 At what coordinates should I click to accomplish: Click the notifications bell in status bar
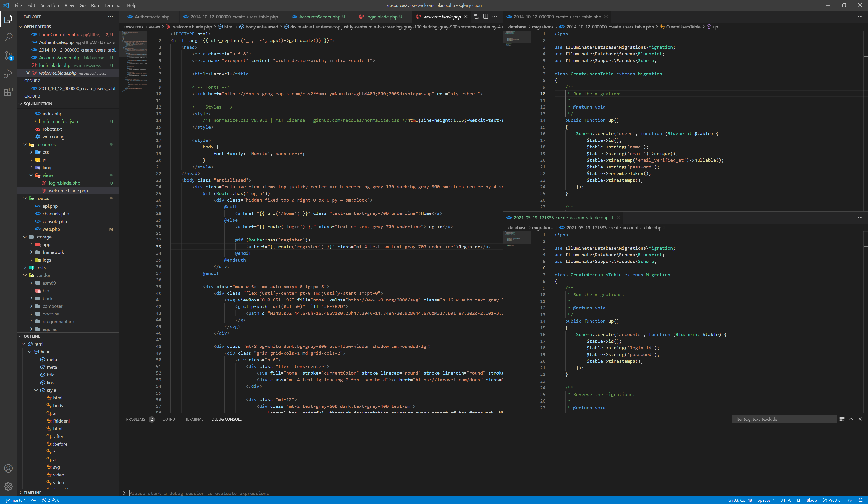pos(860,500)
